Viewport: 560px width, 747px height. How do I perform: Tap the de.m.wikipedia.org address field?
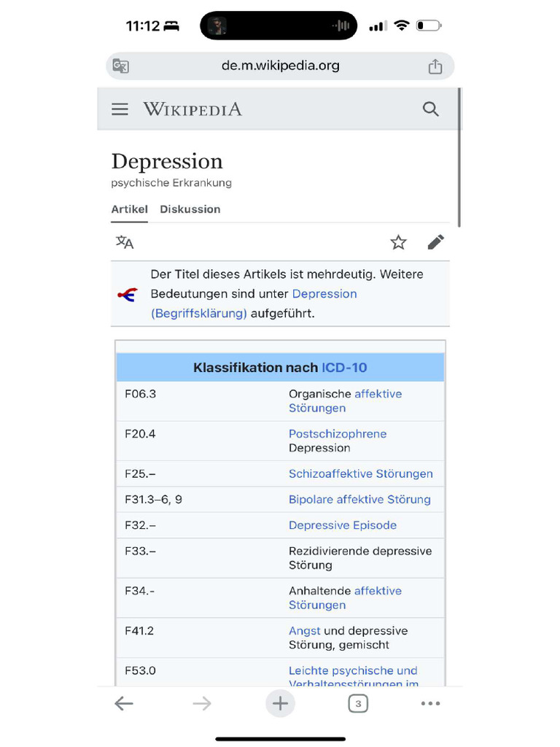coord(280,66)
